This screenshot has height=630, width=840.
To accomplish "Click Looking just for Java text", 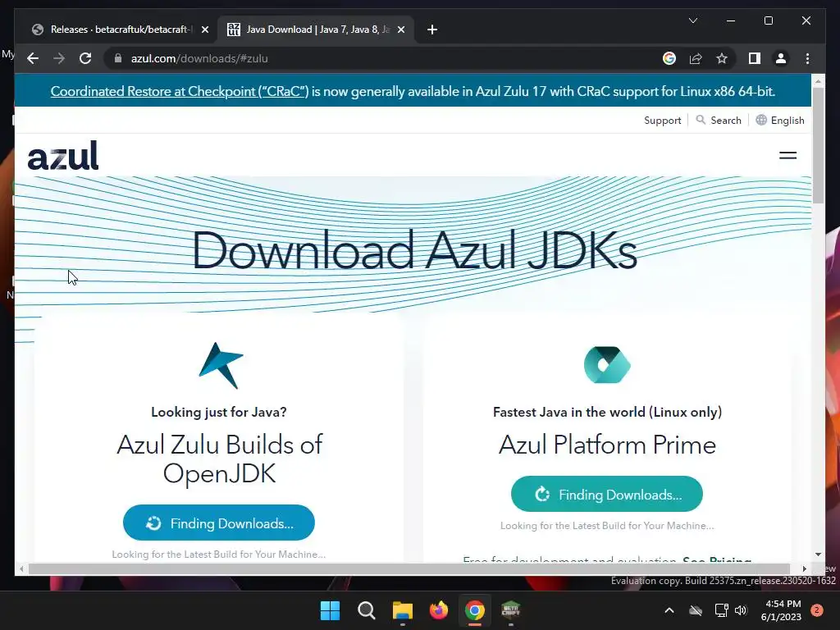I will tap(218, 412).
